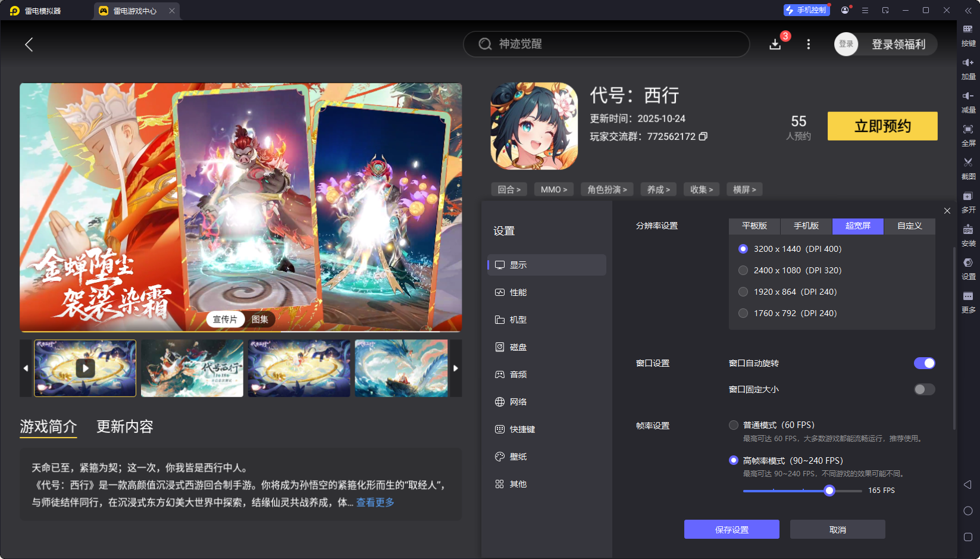Expand the 收集 tag
The image size is (980, 559).
[702, 189]
